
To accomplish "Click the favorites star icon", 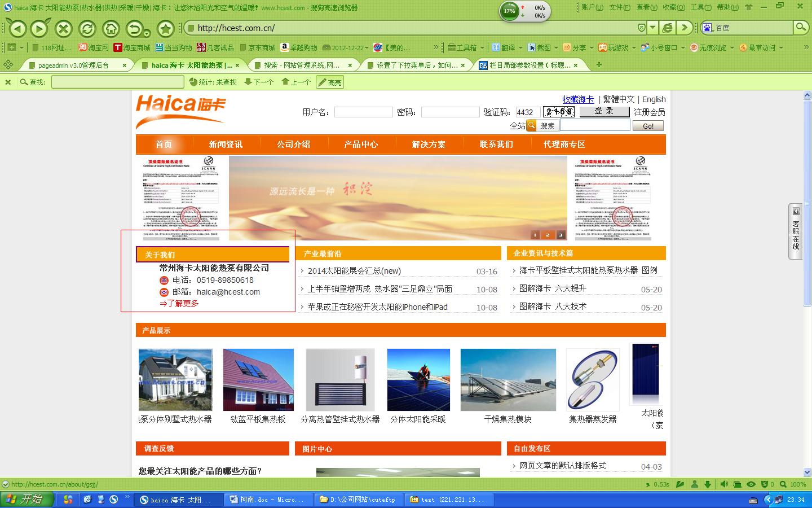I will pyautogui.click(x=165, y=28).
